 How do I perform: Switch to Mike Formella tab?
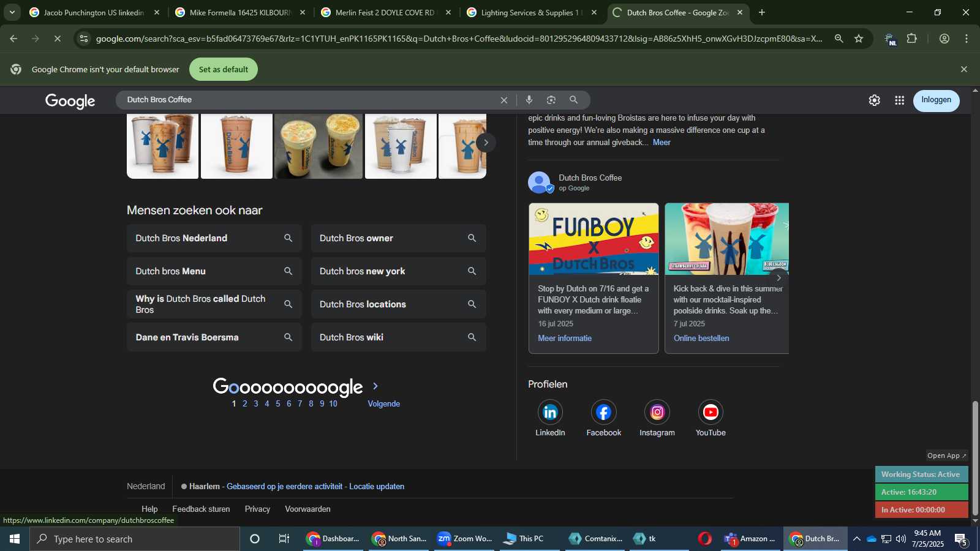click(240, 12)
